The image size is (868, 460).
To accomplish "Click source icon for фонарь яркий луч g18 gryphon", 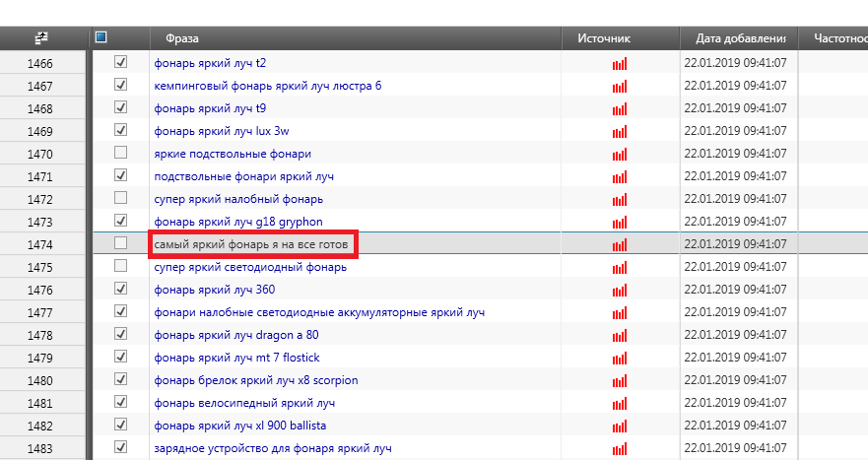I will 620,223.
